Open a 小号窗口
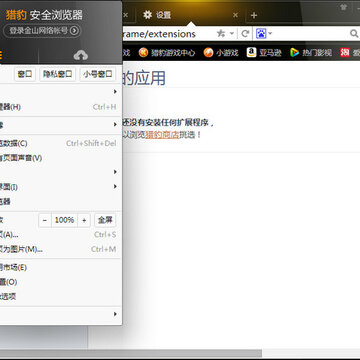Image resolution: width=360 pixels, height=360 pixels. click(x=98, y=74)
